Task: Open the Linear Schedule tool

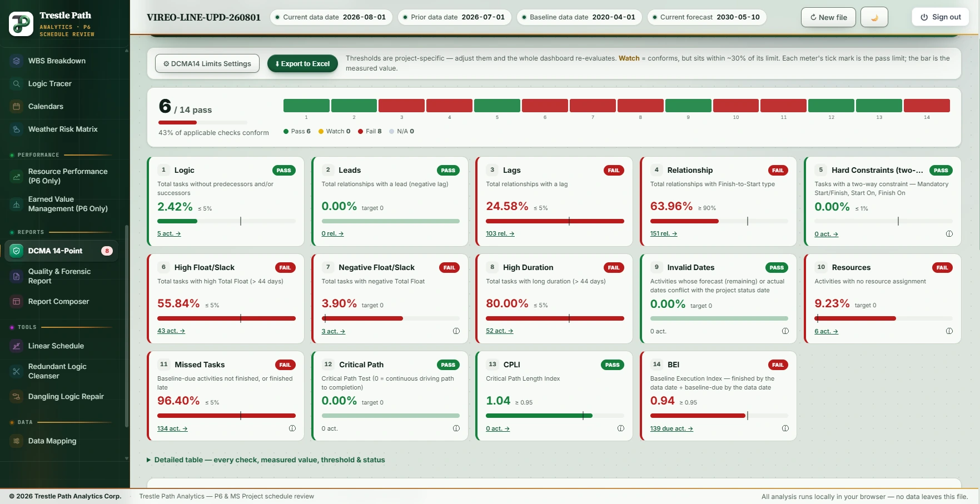Action: pos(56,346)
